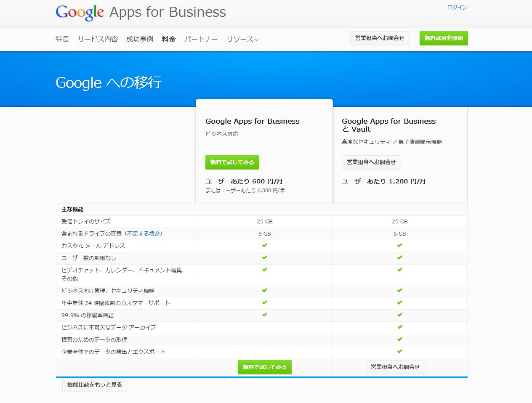Screen dimensions: 532x403
Task: Click the Vault checkmark for 24 時間体制のカスタマーサポート
Action: click(400, 302)
